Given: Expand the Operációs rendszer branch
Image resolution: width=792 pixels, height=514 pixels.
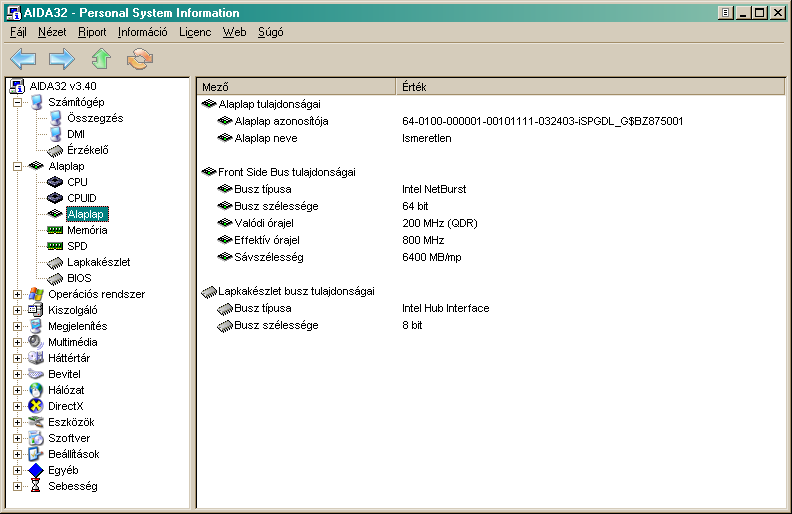Looking at the screenshot, I should pyautogui.click(x=17, y=294).
